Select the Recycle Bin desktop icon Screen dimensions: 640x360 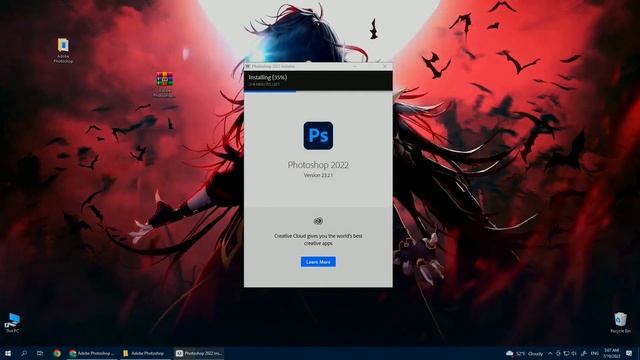(620, 323)
